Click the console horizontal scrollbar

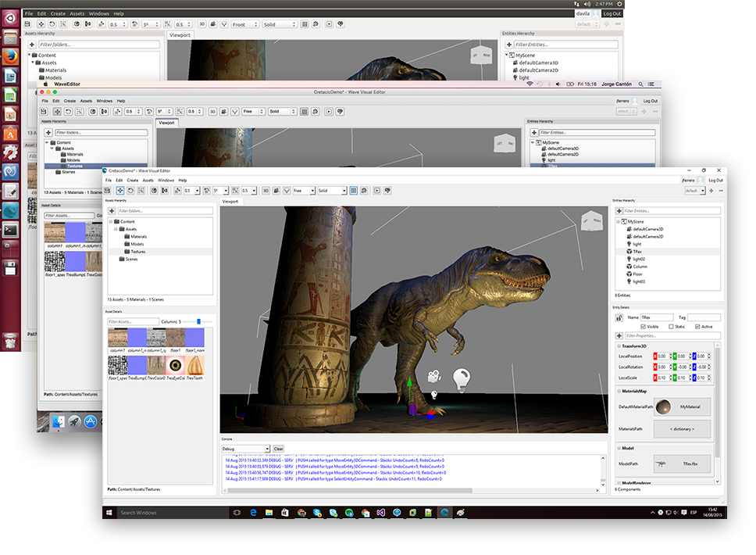[350, 490]
